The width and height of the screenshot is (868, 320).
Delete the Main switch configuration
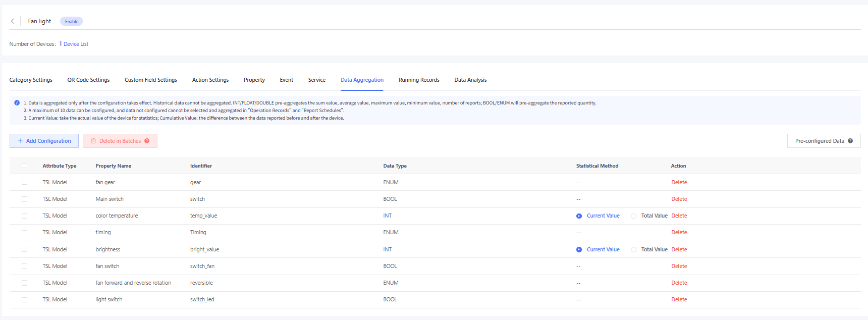(x=679, y=199)
